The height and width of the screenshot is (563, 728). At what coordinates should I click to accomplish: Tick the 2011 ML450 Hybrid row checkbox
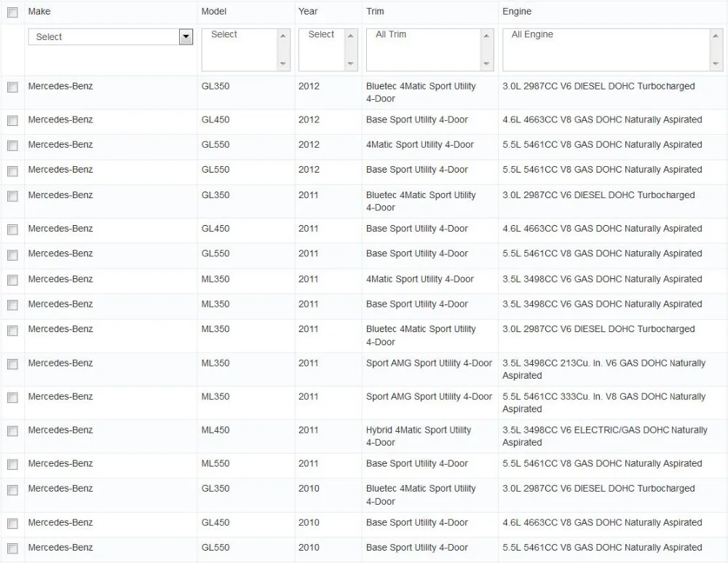coord(12,431)
